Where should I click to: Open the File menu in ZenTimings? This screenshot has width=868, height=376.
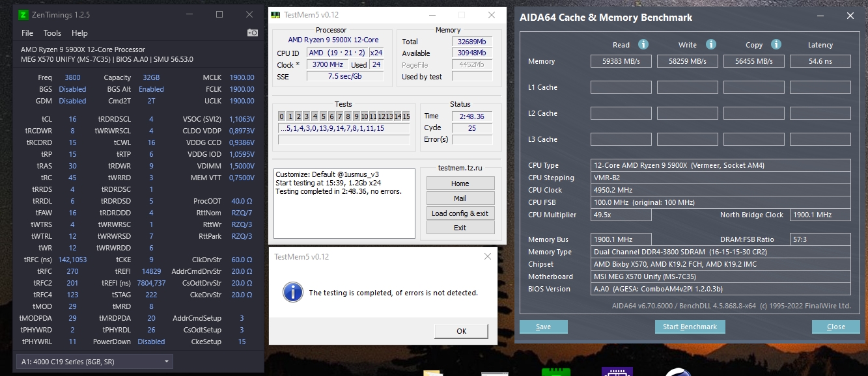coord(27,33)
